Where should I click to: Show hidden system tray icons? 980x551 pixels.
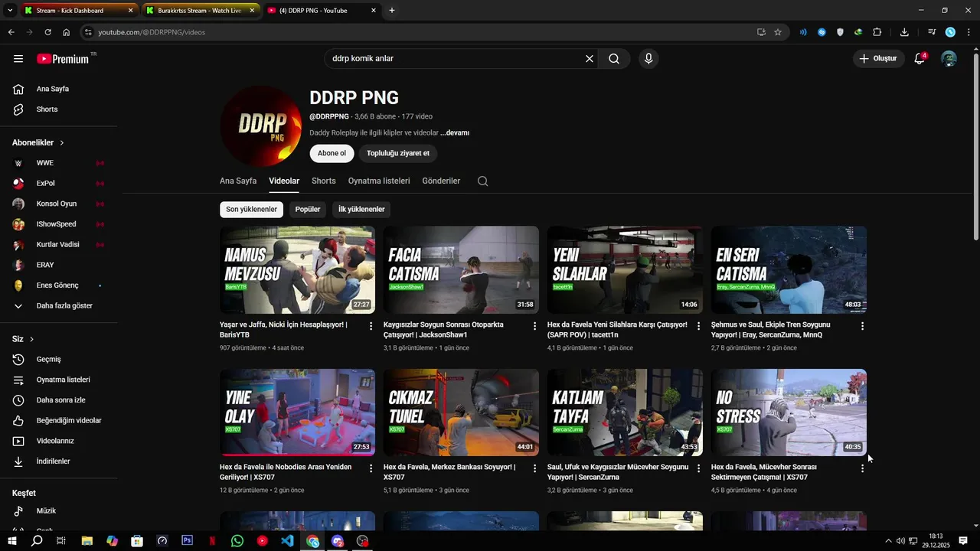point(888,541)
